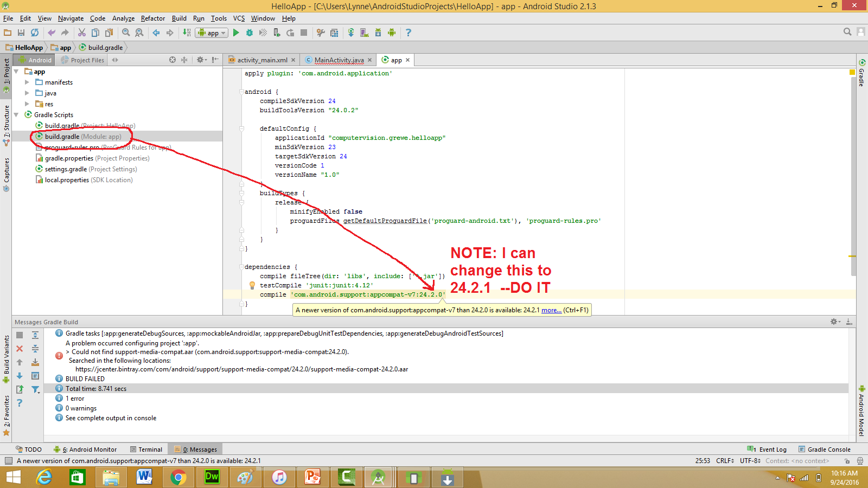Expand the manifests folder in project tree
Viewport: 868px width, 488px height.
[x=27, y=82]
